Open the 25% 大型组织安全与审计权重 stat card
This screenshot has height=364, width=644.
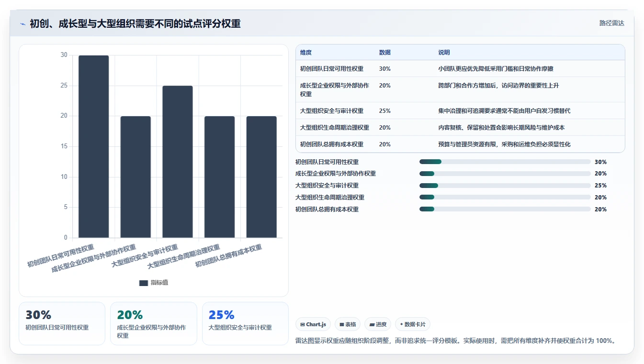(x=245, y=323)
